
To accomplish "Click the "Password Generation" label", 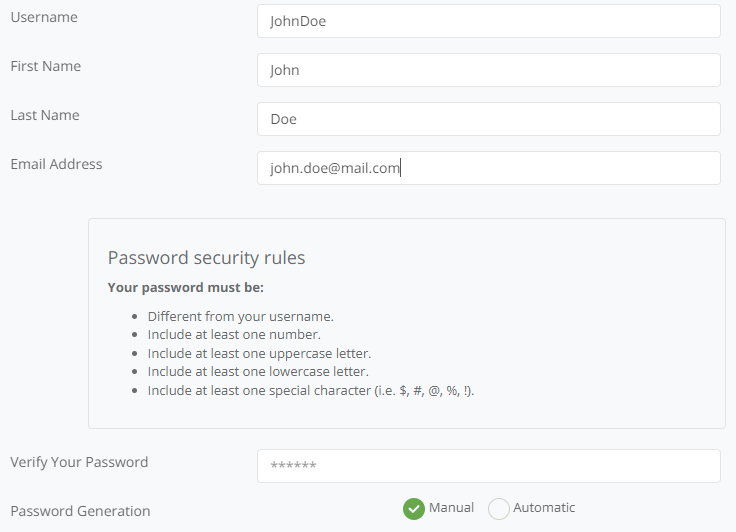I will (80, 511).
